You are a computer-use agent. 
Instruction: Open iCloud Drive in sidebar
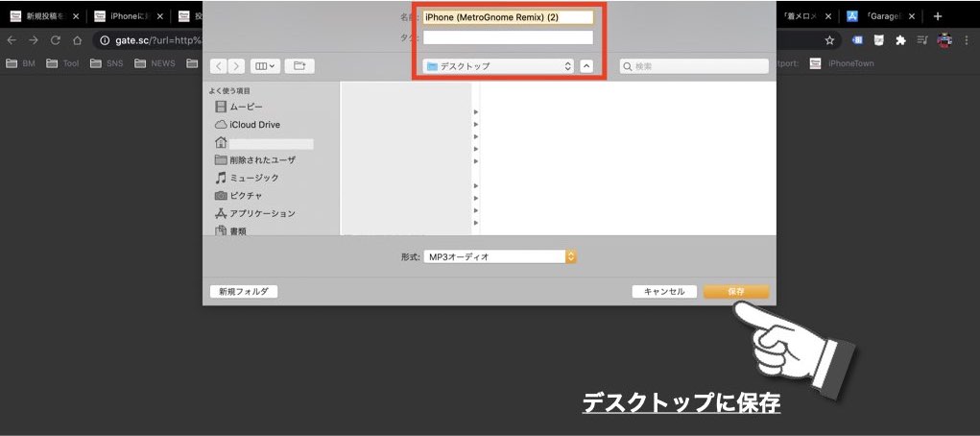(254, 125)
